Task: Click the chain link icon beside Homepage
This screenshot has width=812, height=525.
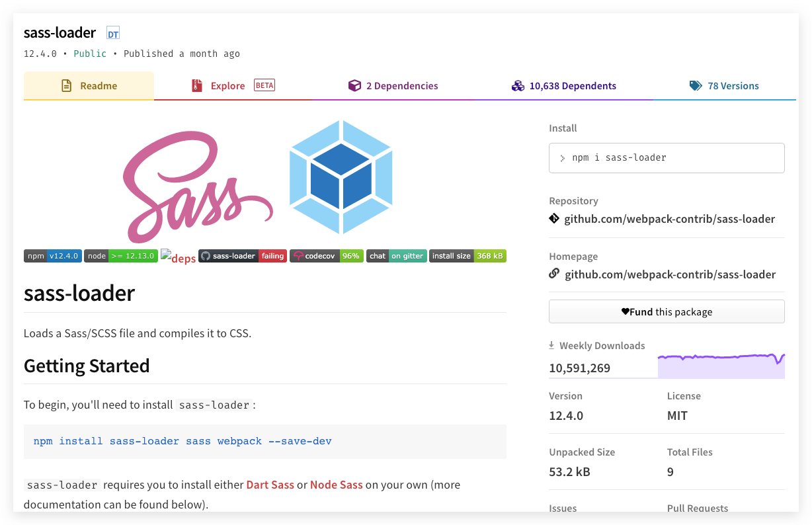Action: coord(554,274)
